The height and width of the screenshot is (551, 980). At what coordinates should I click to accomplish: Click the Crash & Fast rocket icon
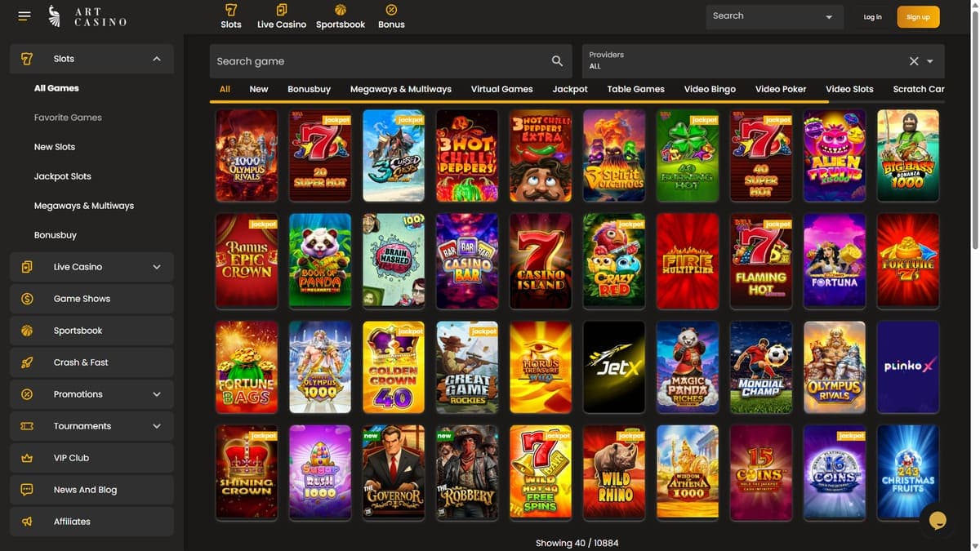[27, 362]
